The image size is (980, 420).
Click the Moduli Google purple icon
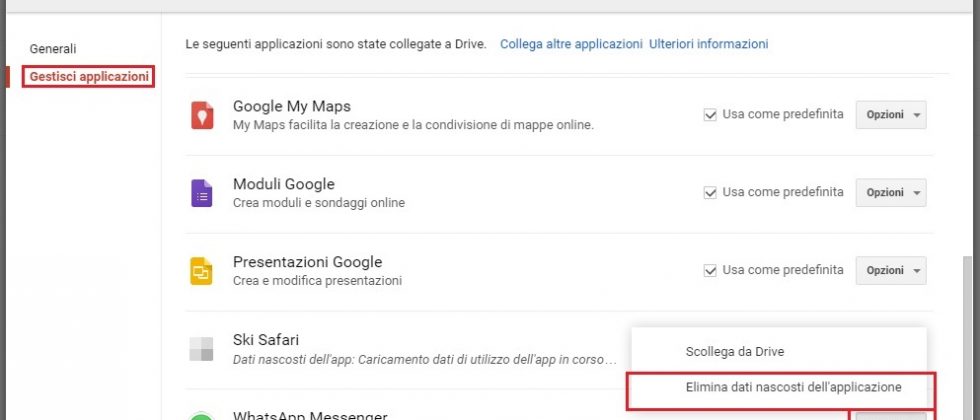(x=203, y=193)
